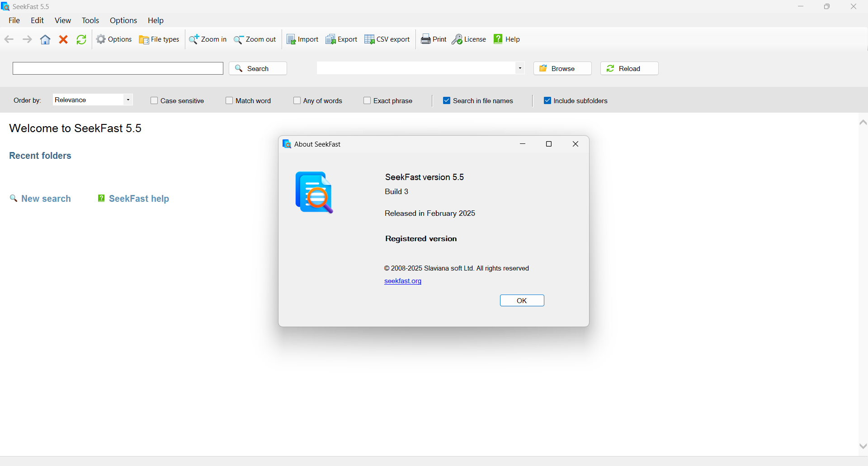Click the Build 3 text
Viewport: 868px width, 466px height.
(x=396, y=192)
